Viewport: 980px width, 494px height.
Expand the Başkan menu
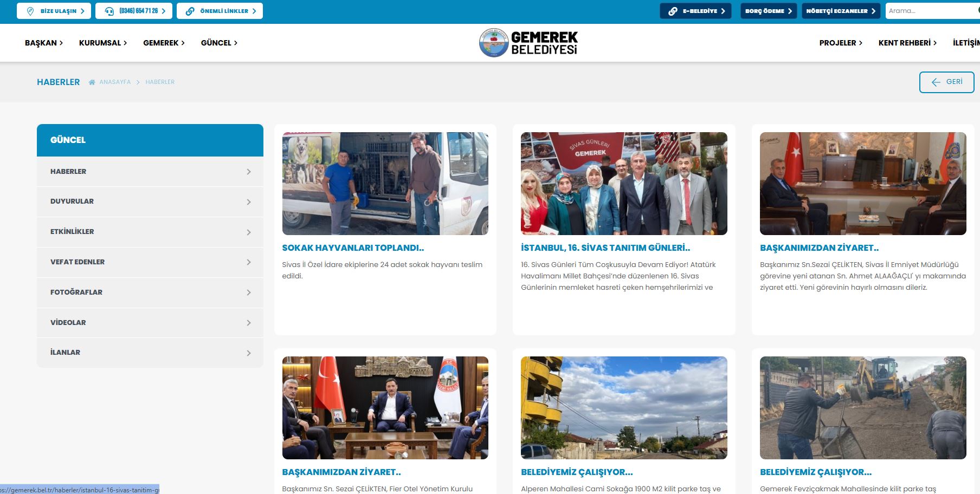[44, 43]
